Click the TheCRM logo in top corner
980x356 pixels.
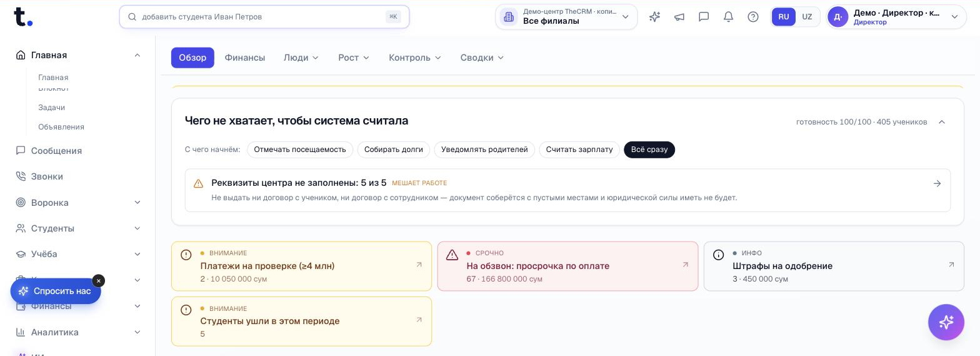pyautogui.click(x=23, y=17)
